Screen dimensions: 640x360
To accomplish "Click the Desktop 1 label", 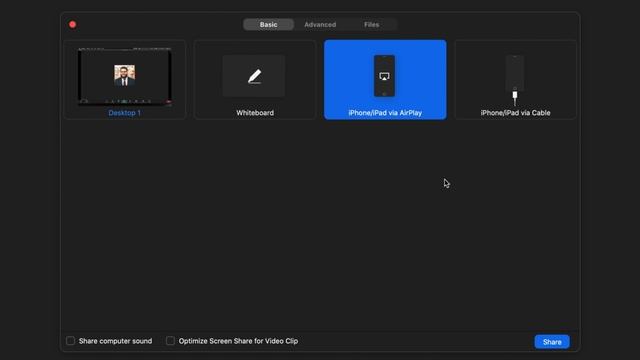I will (x=124, y=113).
